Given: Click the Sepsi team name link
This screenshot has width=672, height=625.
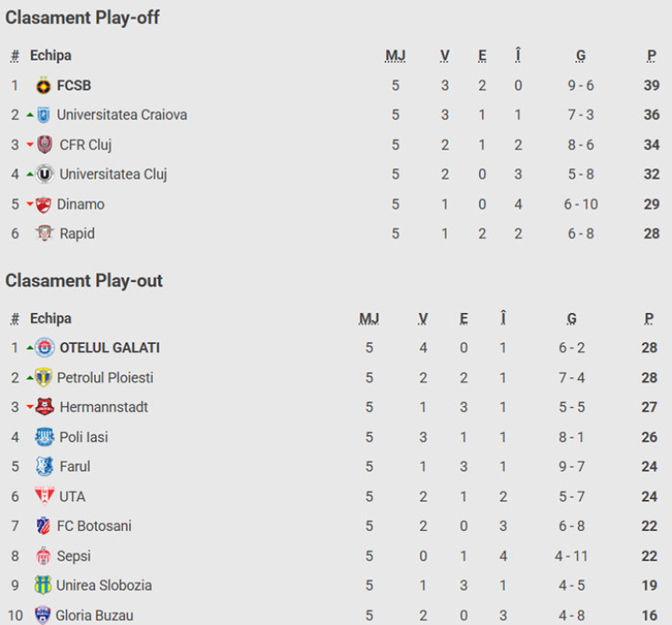Looking at the screenshot, I should click(75, 556).
